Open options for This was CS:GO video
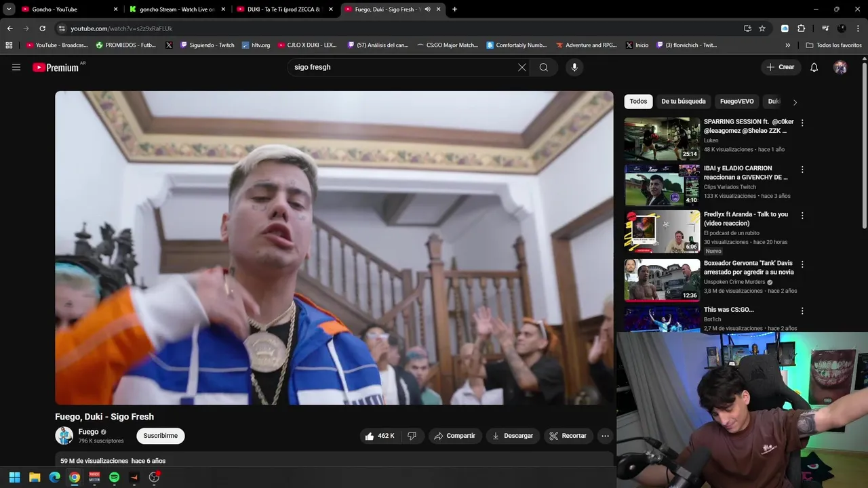The image size is (868, 488). [x=802, y=311]
